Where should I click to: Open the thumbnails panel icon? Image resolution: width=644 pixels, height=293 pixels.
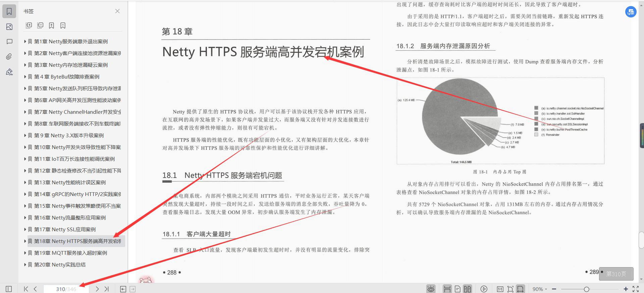click(9, 27)
